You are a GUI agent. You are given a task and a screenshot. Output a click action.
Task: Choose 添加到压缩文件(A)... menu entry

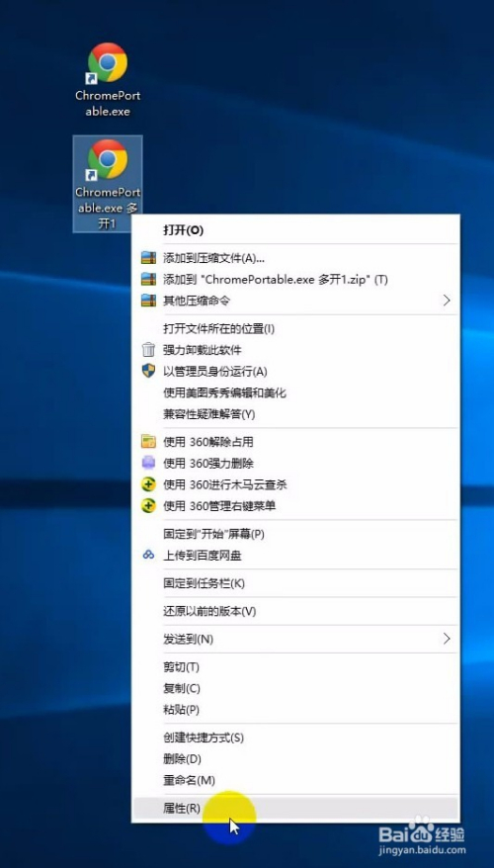pyautogui.click(x=295, y=258)
